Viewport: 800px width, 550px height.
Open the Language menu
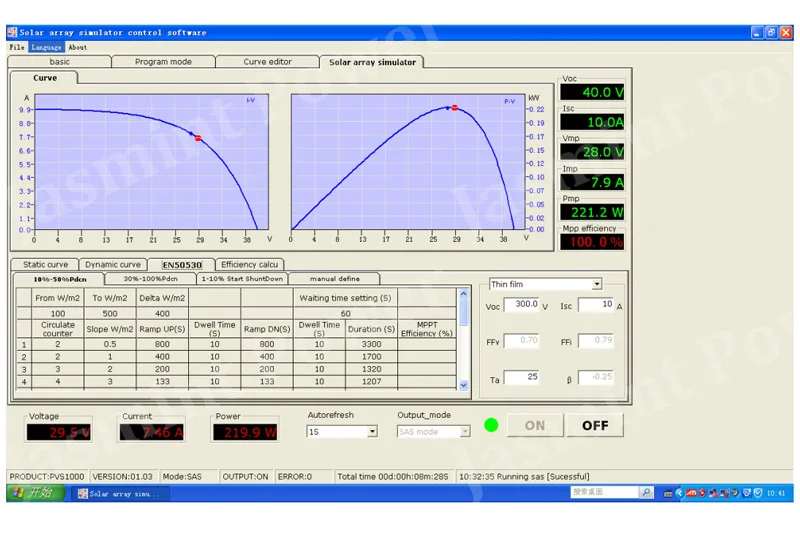point(46,47)
